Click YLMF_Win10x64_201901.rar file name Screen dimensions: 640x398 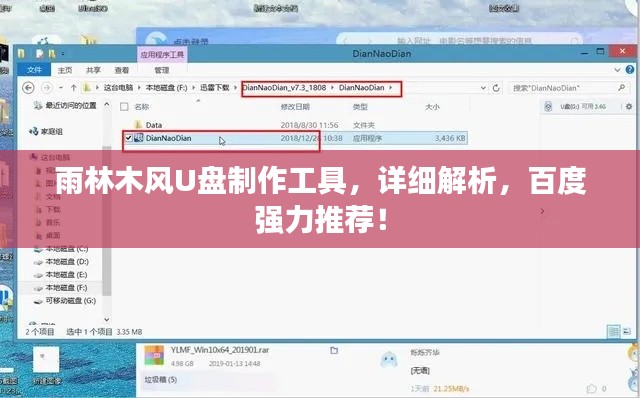220,350
